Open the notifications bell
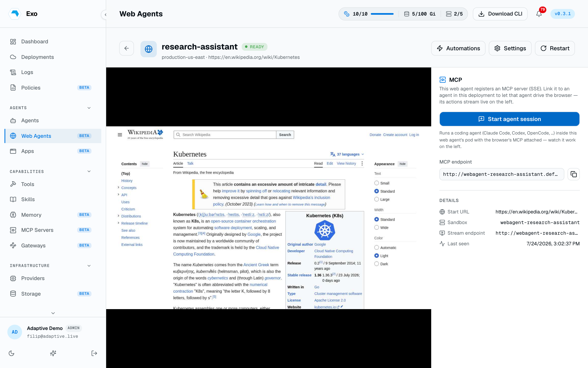Viewport: 588px width, 368px height. (x=539, y=14)
